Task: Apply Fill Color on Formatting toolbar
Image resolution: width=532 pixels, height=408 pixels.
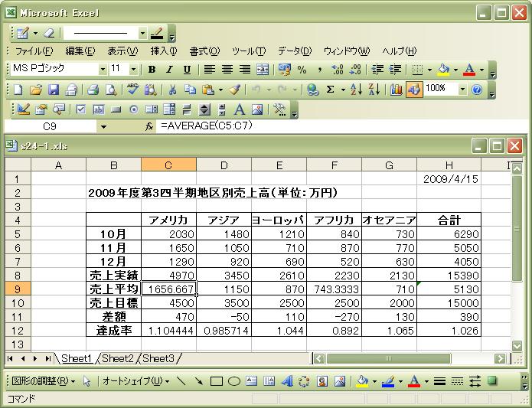Action: (x=443, y=70)
